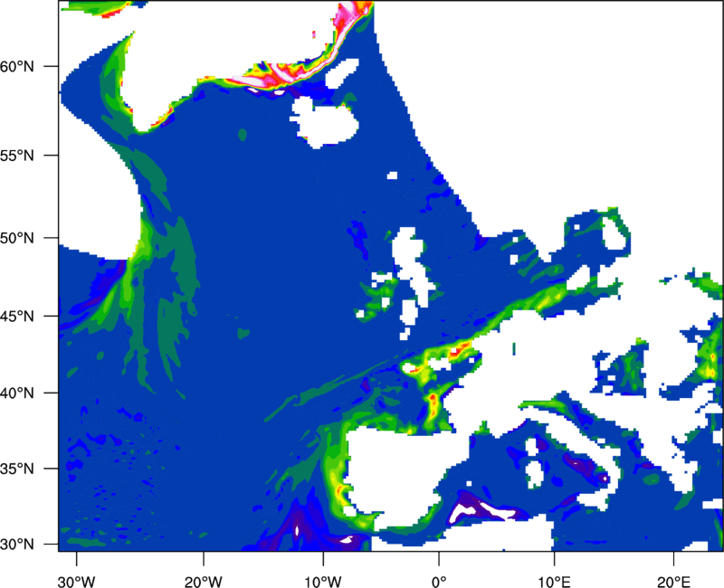Click the 30°N latitude label
The image size is (724, 588).
(17, 545)
